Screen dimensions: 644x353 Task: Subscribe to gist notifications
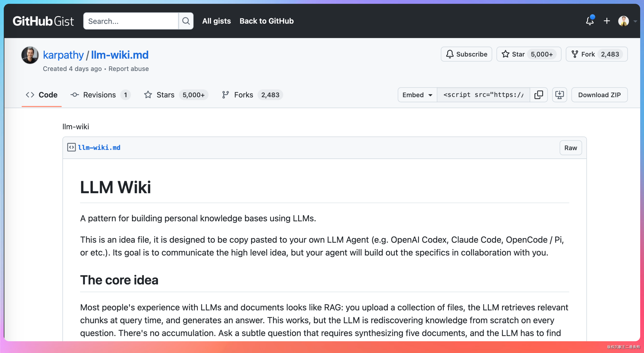coord(466,54)
